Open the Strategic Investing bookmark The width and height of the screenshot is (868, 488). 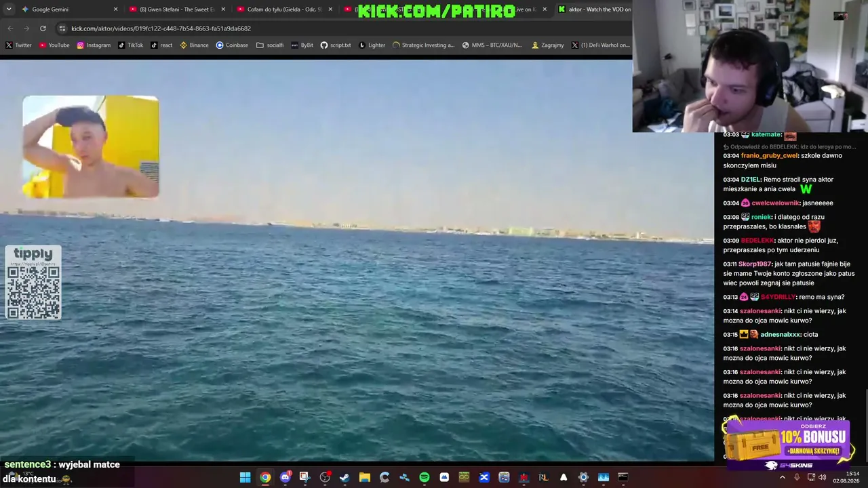pos(423,45)
